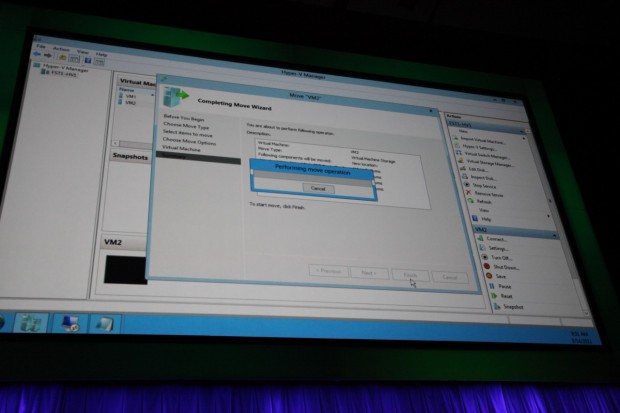Click the Virtual Machines list horizontal scrollbar
The width and height of the screenshot is (620, 413).
click(133, 144)
